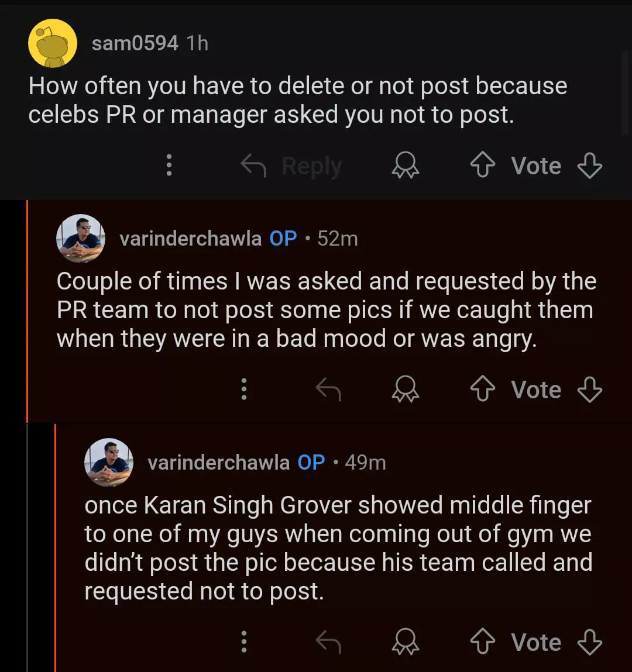Collapse thread via orange line beside 52m reply

click(x=27, y=310)
